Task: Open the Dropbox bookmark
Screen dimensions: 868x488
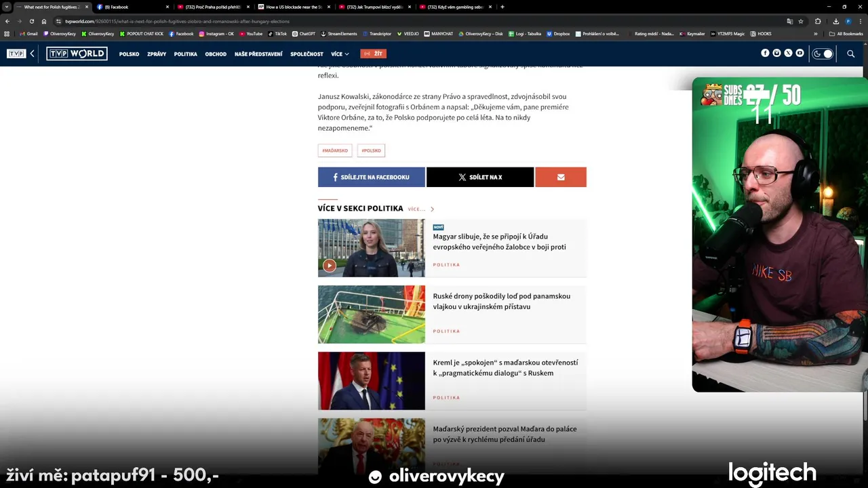Action: tap(558, 33)
